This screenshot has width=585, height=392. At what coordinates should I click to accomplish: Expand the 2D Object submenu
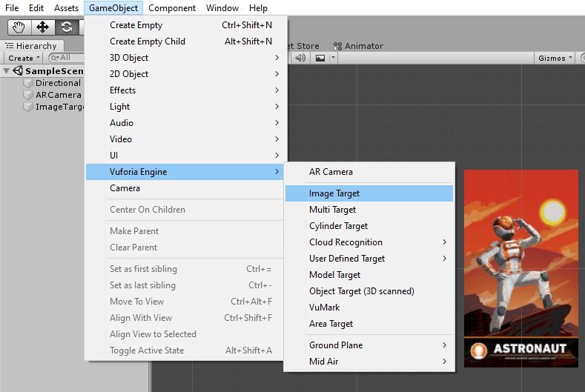tap(186, 74)
